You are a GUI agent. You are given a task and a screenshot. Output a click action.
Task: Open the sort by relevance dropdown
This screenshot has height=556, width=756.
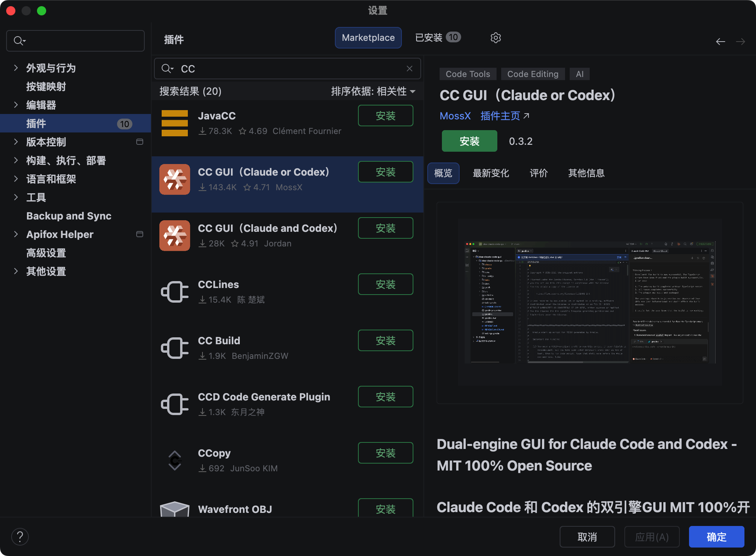pyautogui.click(x=373, y=91)
